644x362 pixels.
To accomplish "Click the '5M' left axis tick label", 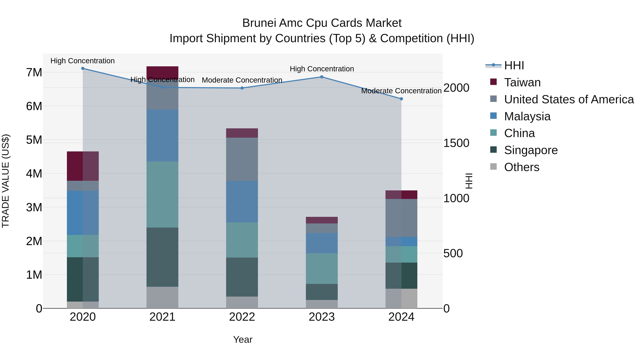I will pos(34,140).
